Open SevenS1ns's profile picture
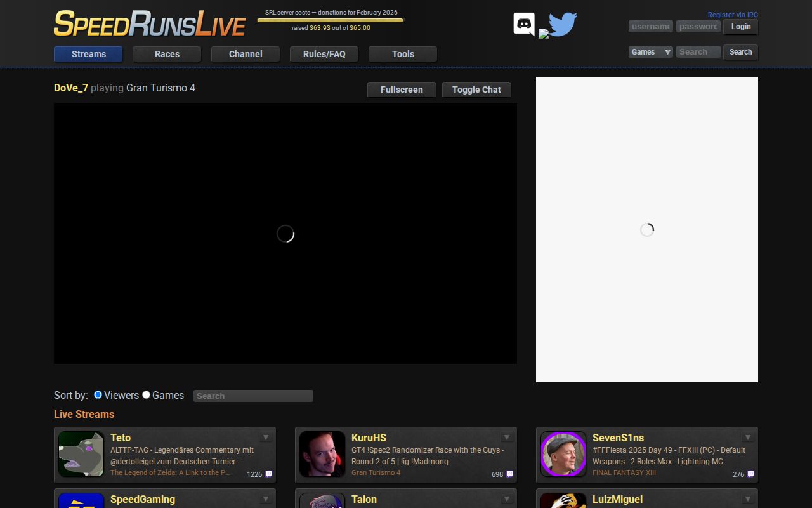Image resolution: width=812 pixels, height=508 pixels. (x=563, y=454)
